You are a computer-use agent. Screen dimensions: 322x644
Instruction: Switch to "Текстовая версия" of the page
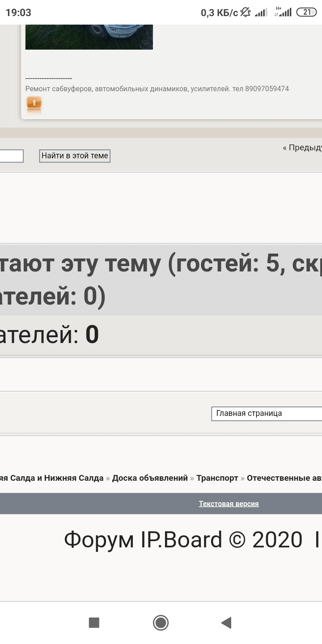click(229, 504)
